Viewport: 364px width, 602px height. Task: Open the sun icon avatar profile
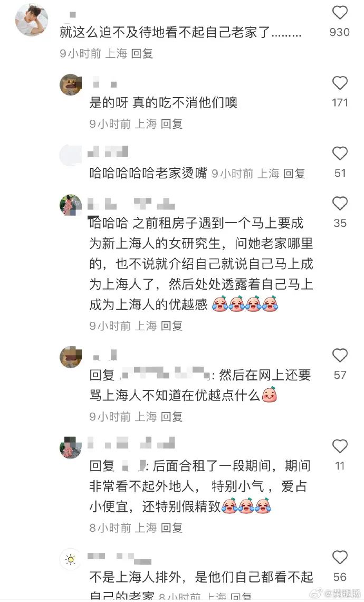pos(71,559)
